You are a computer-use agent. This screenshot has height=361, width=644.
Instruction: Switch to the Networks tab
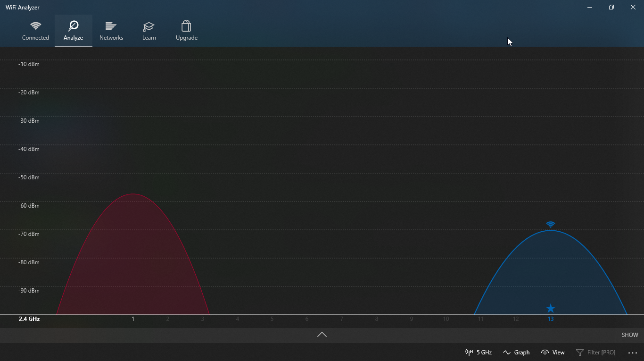[x=111, y=31]
